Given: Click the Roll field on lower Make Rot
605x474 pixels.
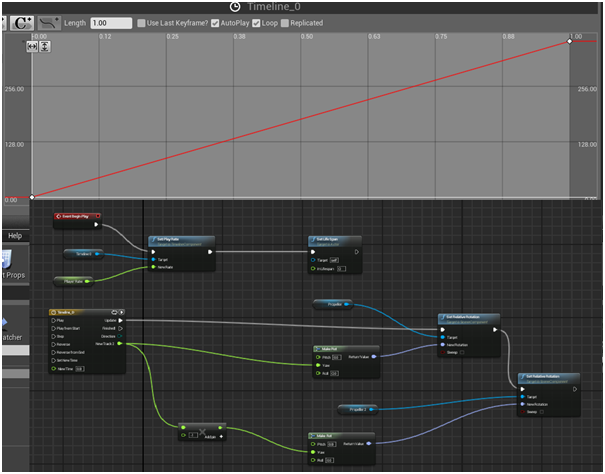Looking at the screenshot, I should point(329,460).
